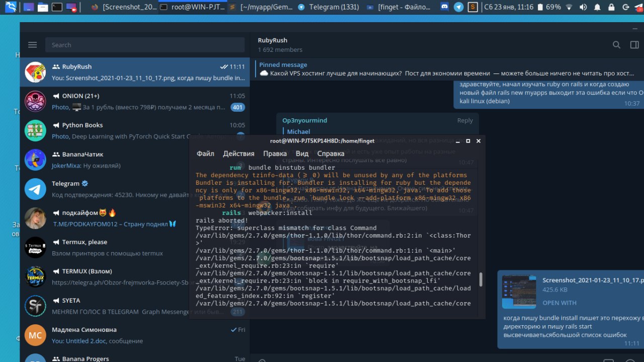Image resolution: width=644 pixels, height=362 pixels.
Task: Open chat with Мадлена Симоновна
Action: [135, 335]
